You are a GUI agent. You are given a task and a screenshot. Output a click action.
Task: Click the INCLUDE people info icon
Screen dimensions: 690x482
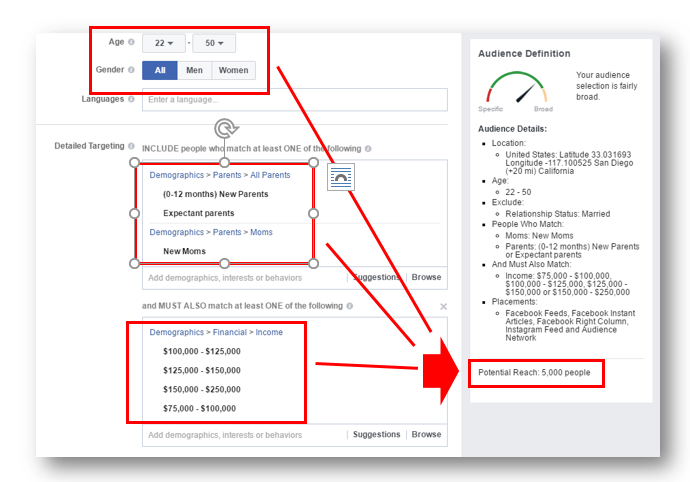coord(368,149)
